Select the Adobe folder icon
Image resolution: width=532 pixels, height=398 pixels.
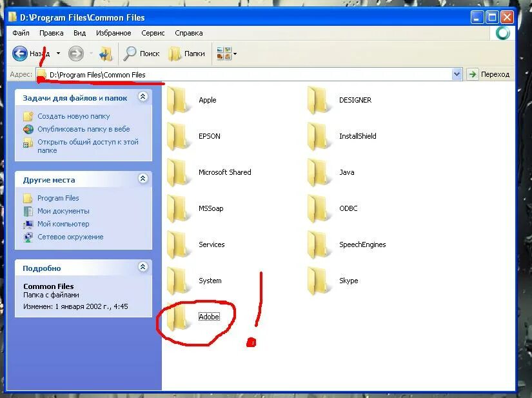177,317
